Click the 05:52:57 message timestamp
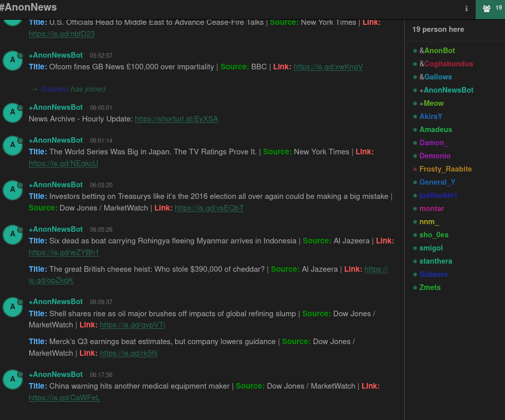Screen dimensions: 505x420 point(101,56)
